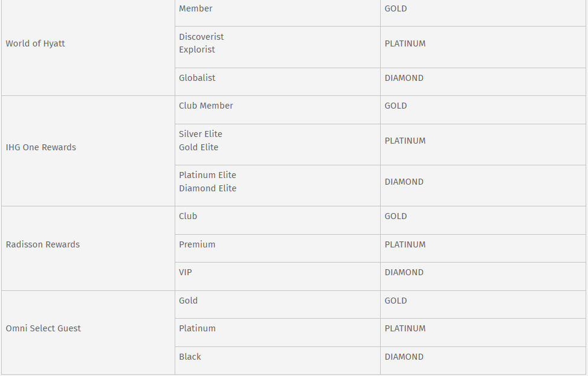Select the Member tier text

(196, 8)
